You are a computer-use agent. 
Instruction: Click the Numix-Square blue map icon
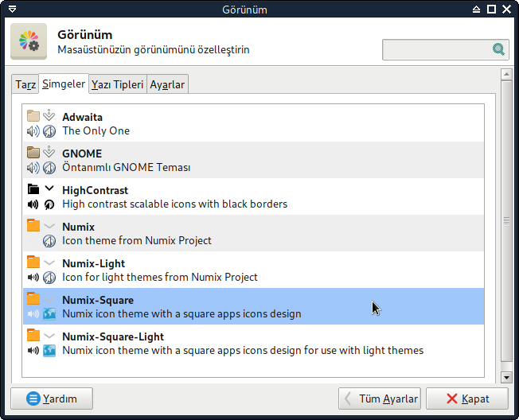pyautogui.click(x=49, y=314)
